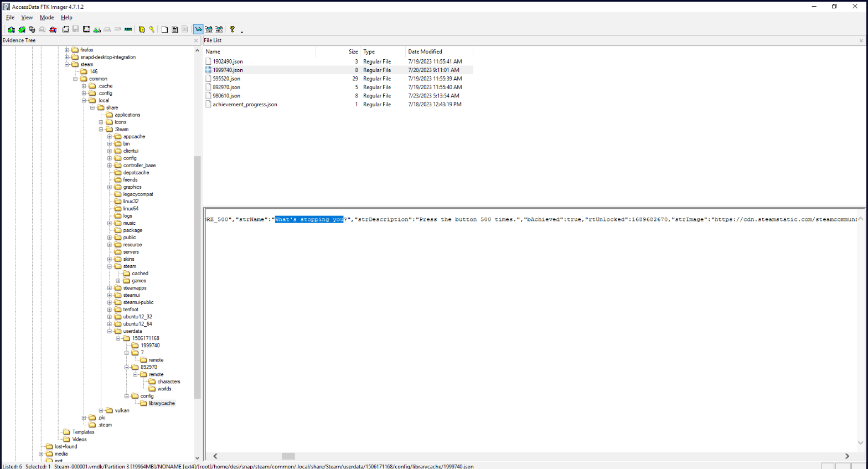The image size is (868, 469).
Task: Expand the appcache folder node
Action: point(110,136)
